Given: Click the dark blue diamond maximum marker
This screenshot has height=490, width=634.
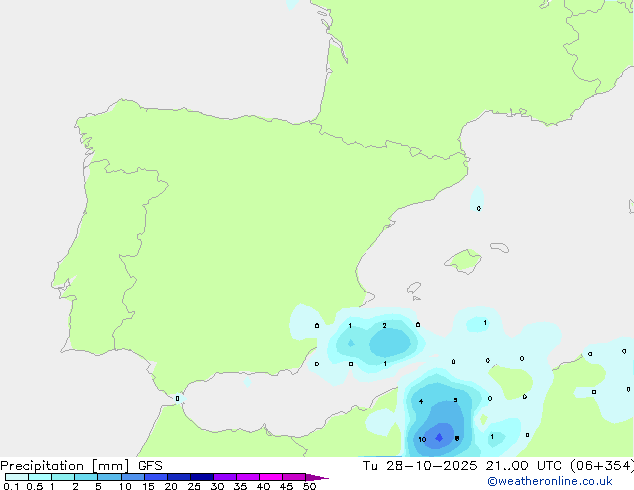Looking at the screenshot, I should pyautogui.click(x=439, y=437).
